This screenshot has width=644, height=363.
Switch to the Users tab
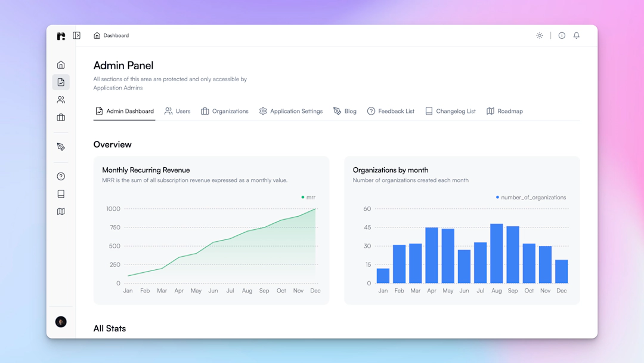[178, 111]
